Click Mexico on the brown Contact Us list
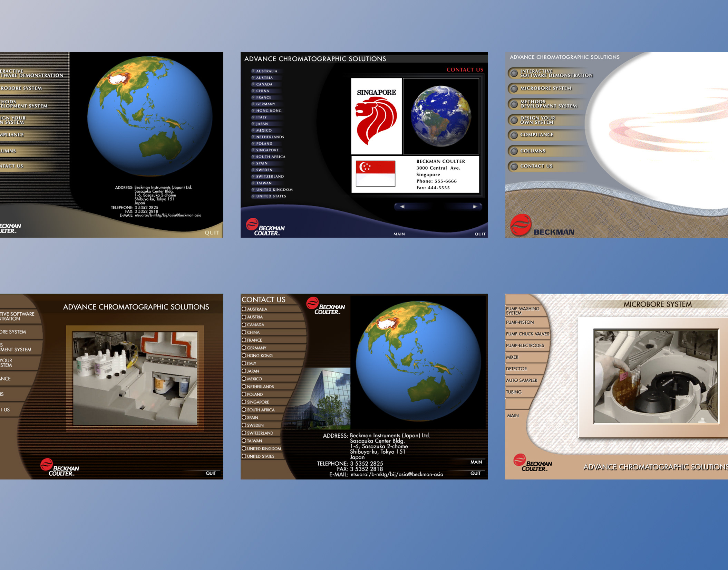The height and width of the screenshot is (570, 728). click(x=254, y=379)
